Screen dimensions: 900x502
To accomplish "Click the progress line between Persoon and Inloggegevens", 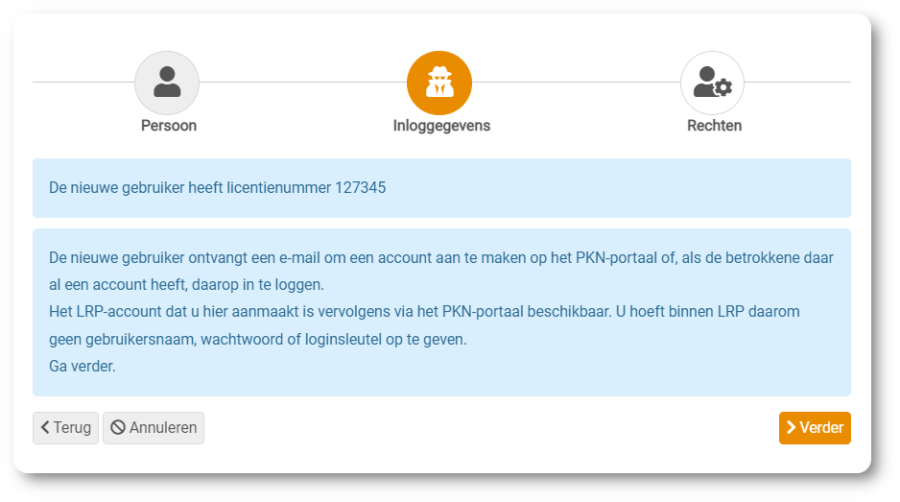I will click(x=303, y=82).
